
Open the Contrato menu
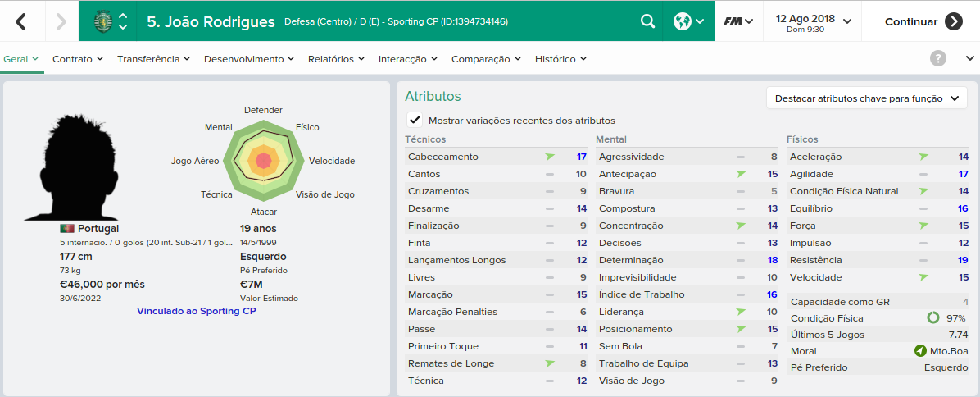(x=78, y=59)
